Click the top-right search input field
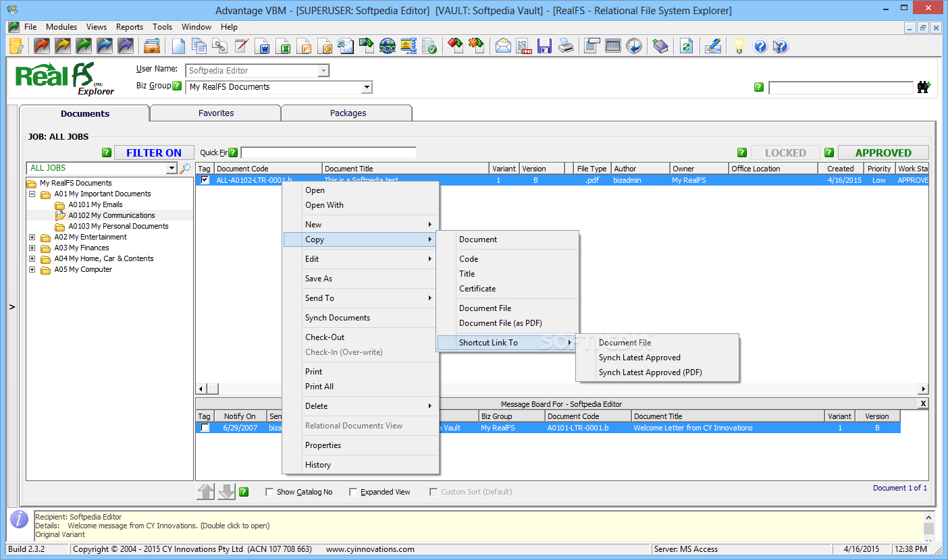Viewport: 948px width, 560px height. point(841,88)
